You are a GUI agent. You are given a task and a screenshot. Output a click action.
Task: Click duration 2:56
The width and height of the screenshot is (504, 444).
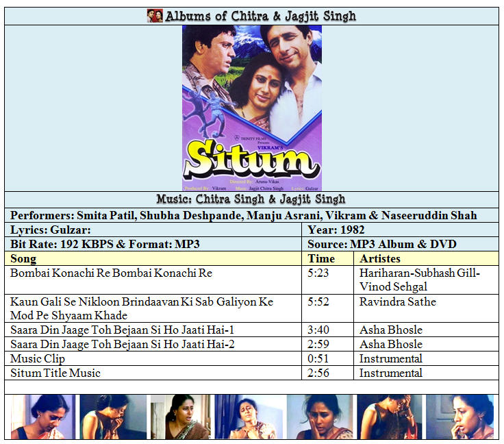[318, 373]
